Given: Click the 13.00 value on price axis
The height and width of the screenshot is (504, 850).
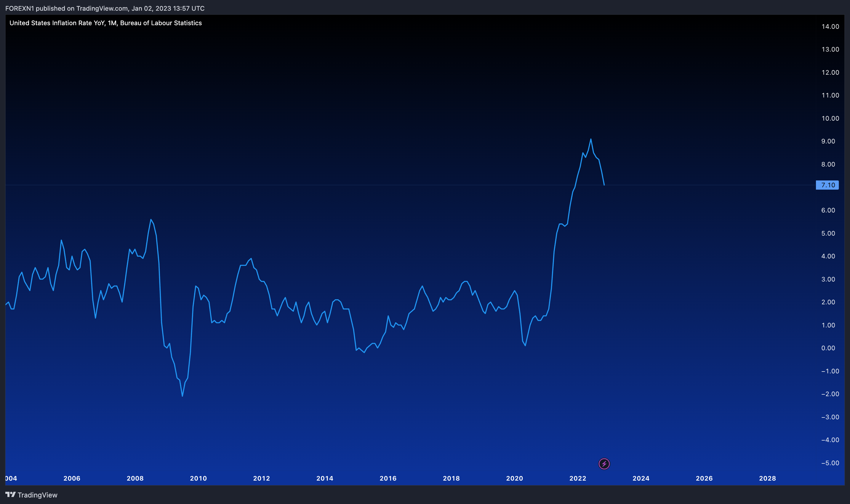Looking at the screenshot, I should pyautogui.click(x=830, y=49).
